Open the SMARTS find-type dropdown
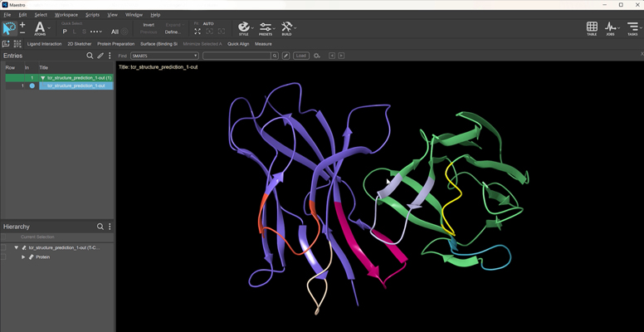 point(164,56)
